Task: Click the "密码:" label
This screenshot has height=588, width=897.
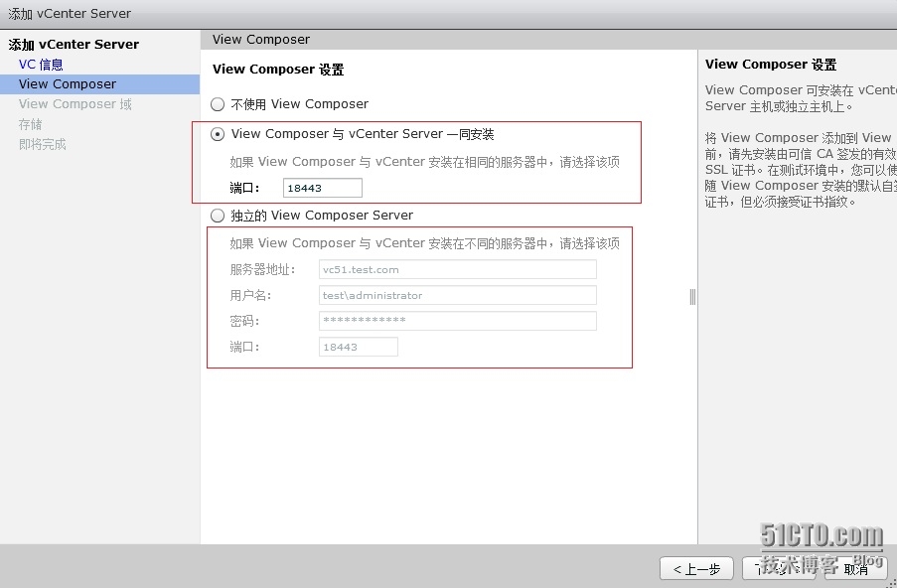Action: coord(244,321)
